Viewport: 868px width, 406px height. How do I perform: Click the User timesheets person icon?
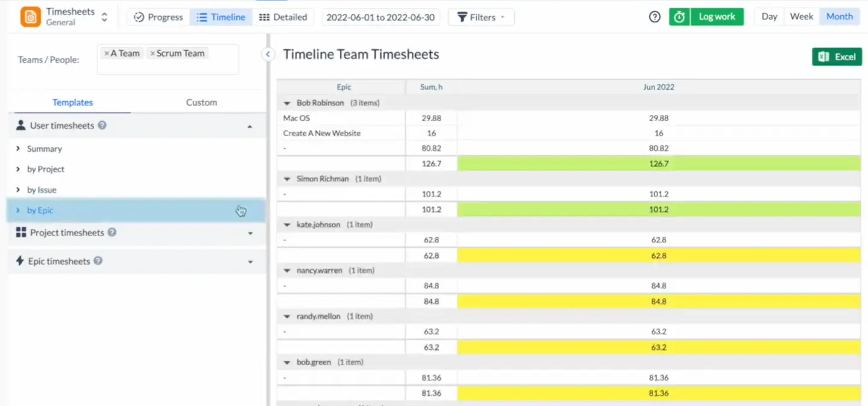[x=20, y=125]
